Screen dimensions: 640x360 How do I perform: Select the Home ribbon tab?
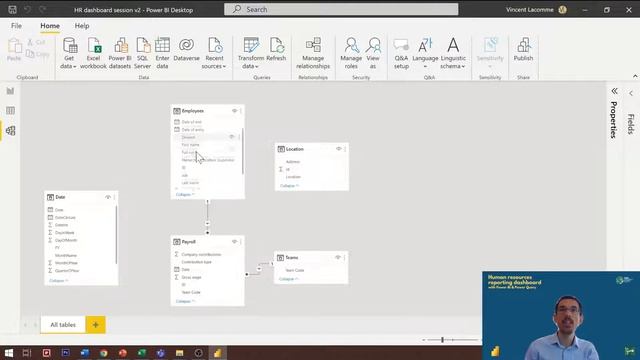50,26
